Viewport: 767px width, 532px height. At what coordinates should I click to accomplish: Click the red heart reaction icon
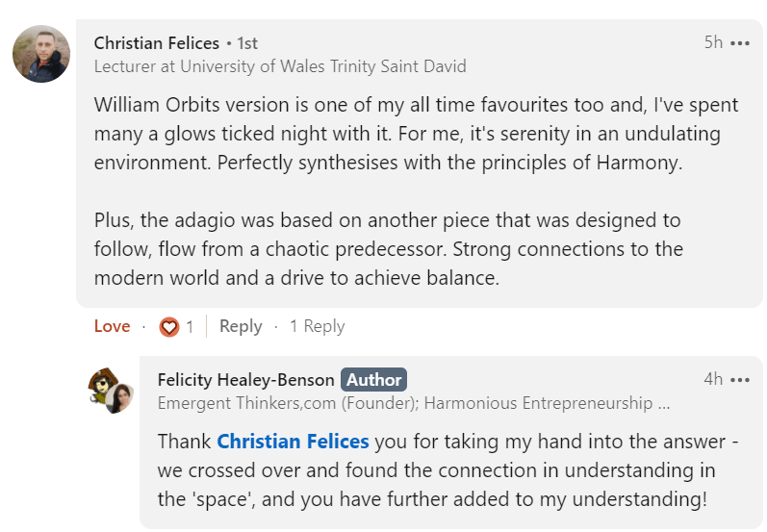pos(169,327)
